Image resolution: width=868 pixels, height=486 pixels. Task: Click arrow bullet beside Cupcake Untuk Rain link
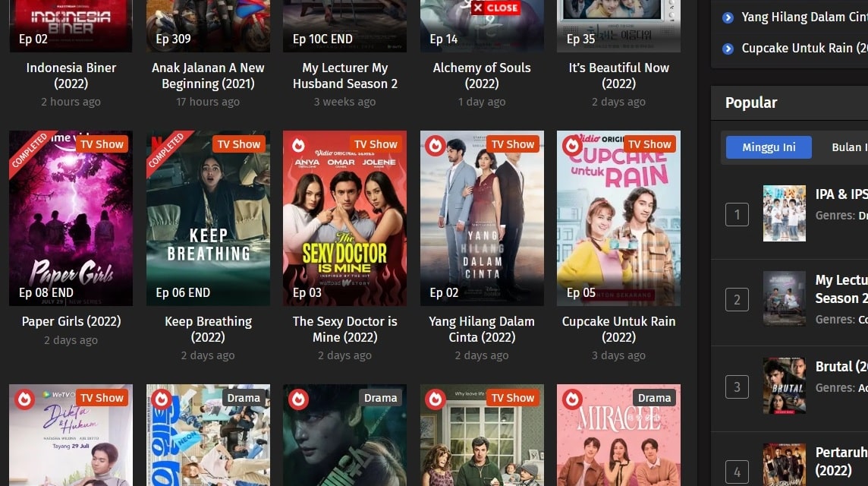[x=728, y=49]
